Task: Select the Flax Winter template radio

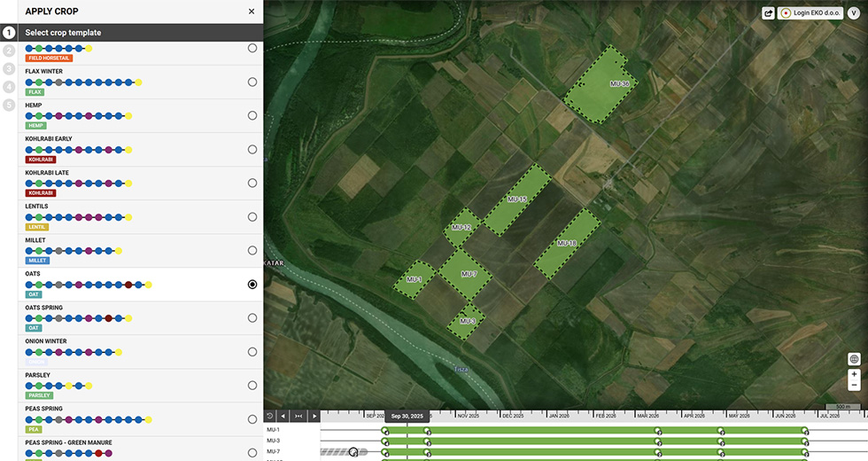Action: [x=252, y=82]
